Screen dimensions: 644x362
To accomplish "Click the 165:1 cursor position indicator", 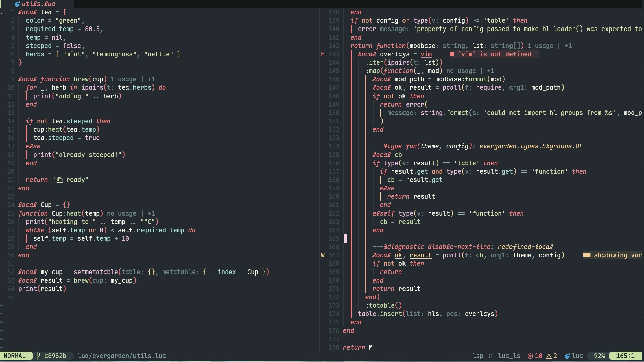I will (625, 356).
